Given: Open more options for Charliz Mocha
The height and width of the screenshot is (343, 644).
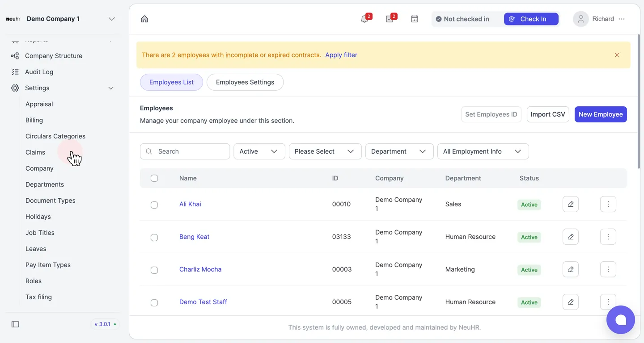Looking at the screenshot, I should tap(608, 269).
